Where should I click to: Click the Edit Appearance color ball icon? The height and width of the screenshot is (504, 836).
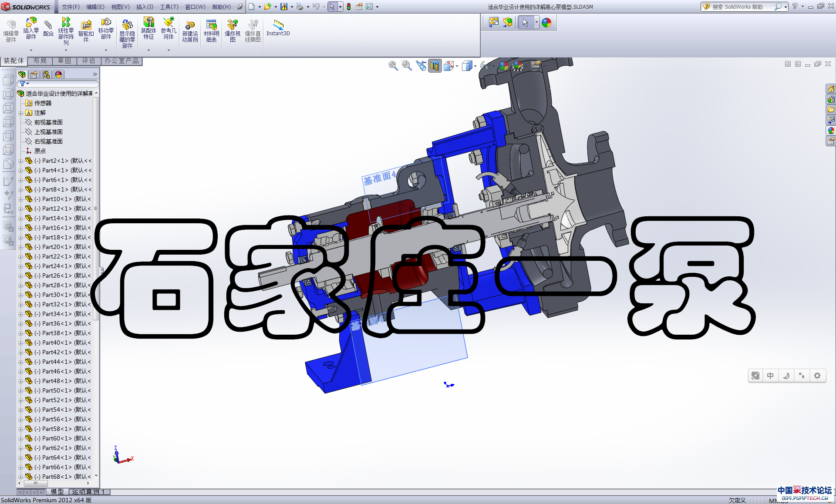tap(503, 66)
